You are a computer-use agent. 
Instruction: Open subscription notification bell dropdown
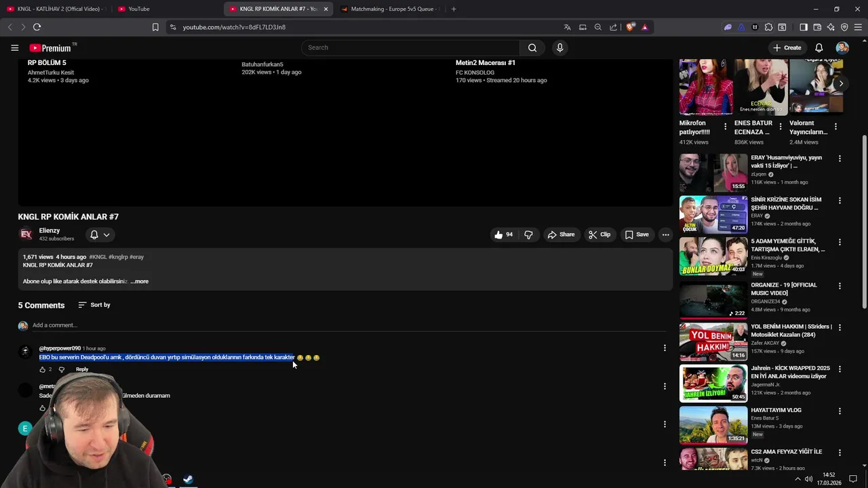tap(100, 235)
